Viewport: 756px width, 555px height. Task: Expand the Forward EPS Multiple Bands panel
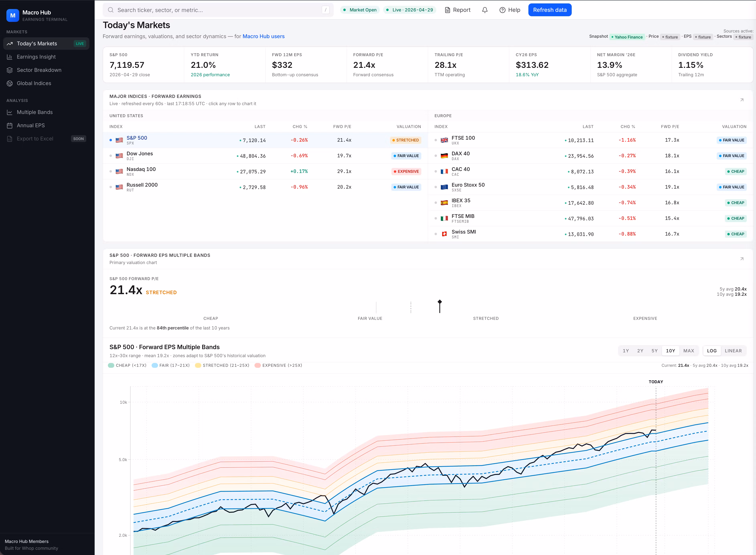[742, 259]
